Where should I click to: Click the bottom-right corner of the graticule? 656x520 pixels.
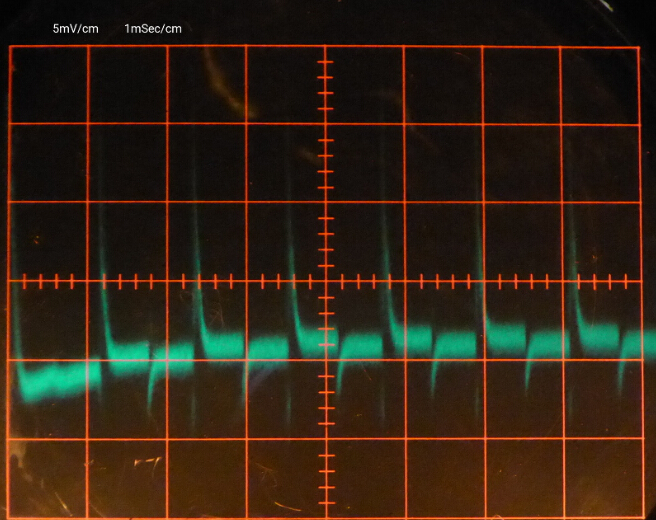(x=639, y=516)
